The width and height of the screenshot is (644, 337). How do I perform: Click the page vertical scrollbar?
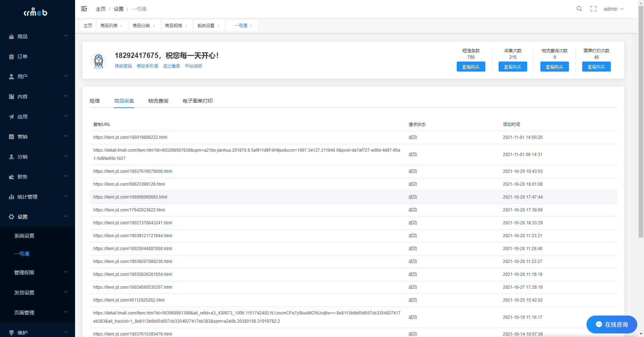(641, 122)
